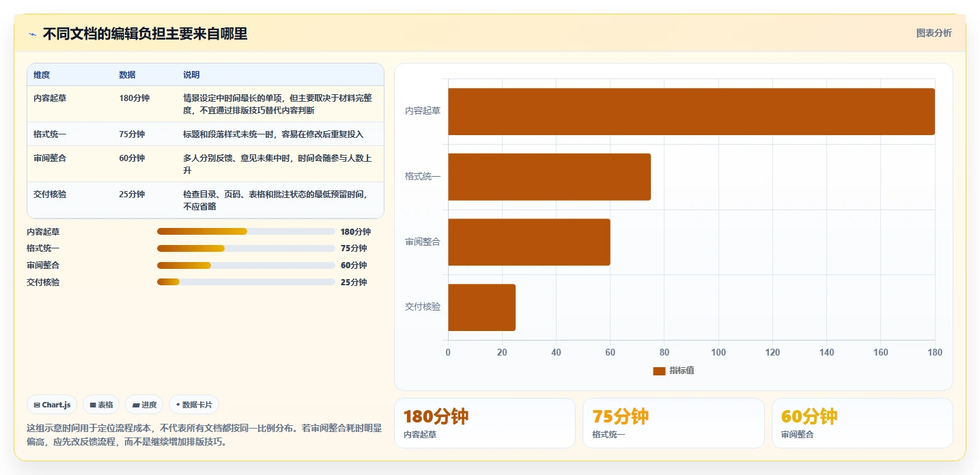Select the Chart.js chip
Screen dimensions: 980x475
click(52, 405)
